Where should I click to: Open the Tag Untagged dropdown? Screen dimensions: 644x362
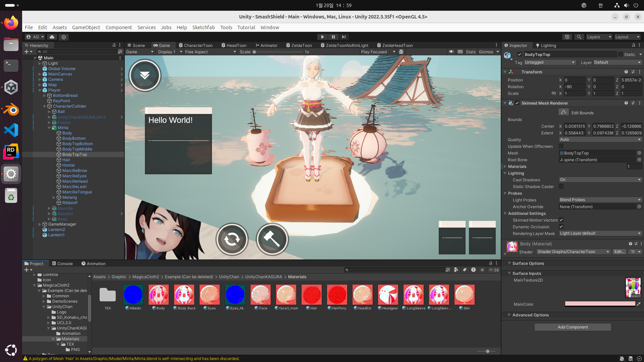550,62
